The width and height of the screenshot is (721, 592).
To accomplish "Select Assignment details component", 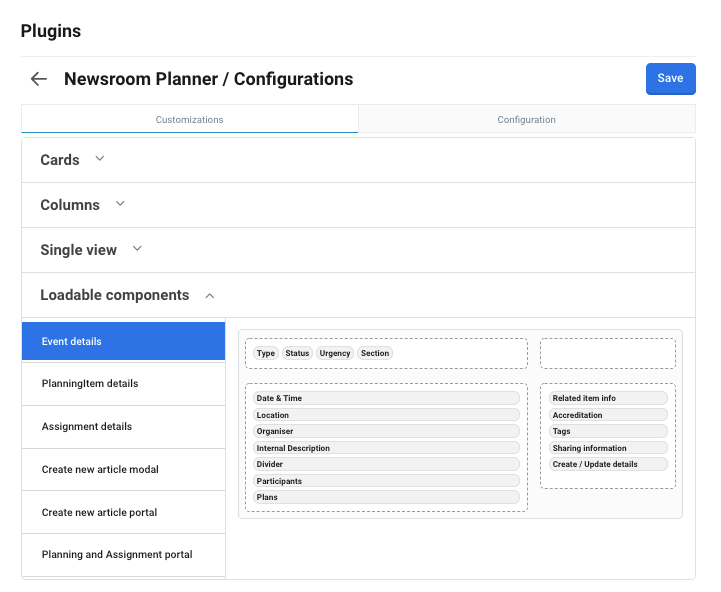I will pos(123,427).
